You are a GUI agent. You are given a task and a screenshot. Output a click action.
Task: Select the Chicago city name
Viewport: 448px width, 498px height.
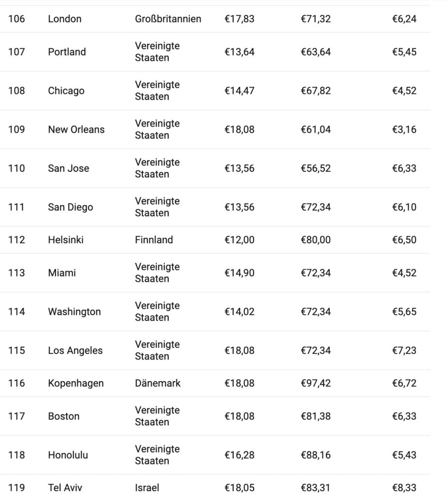[x=66, y=90]
